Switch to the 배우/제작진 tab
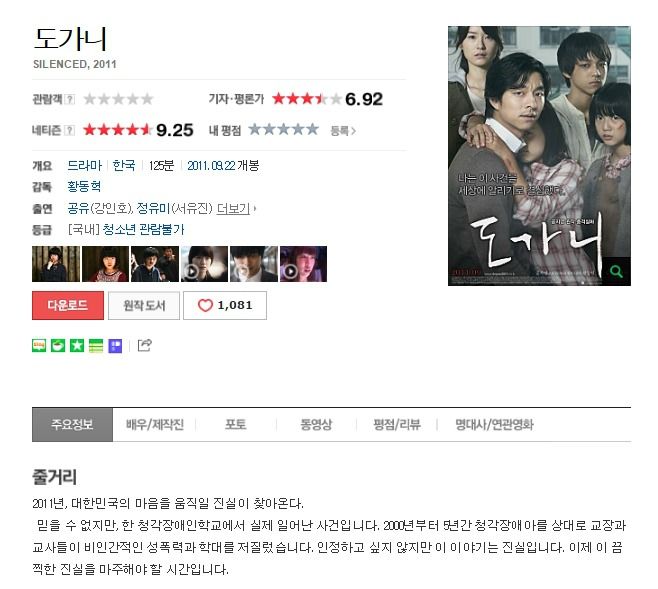 coord(155,425)
